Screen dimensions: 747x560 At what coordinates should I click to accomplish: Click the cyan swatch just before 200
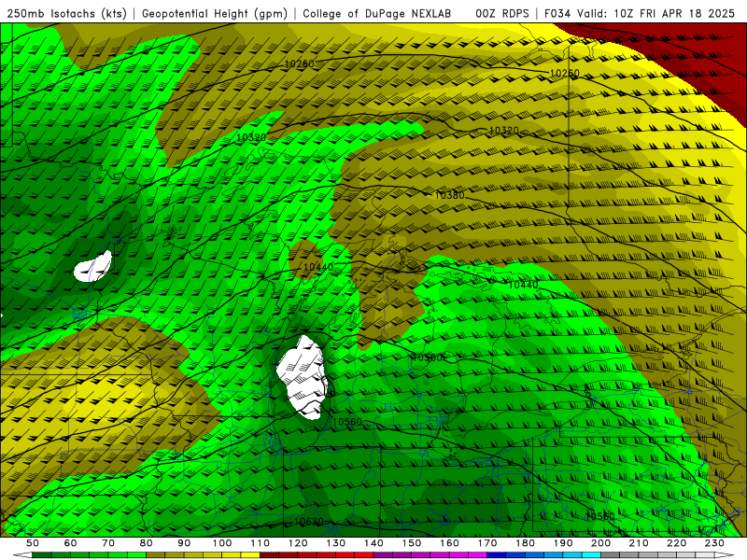(x=591, y=555)
